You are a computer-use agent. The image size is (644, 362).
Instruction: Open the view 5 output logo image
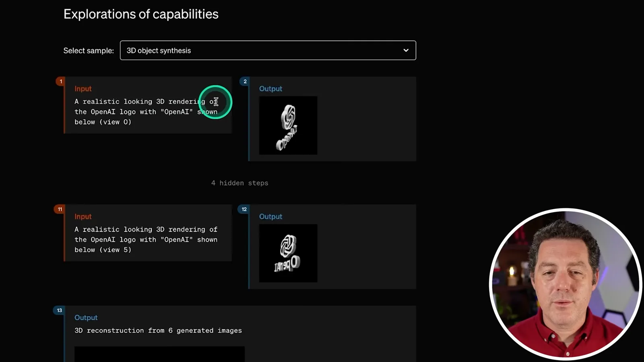point(288,253)
